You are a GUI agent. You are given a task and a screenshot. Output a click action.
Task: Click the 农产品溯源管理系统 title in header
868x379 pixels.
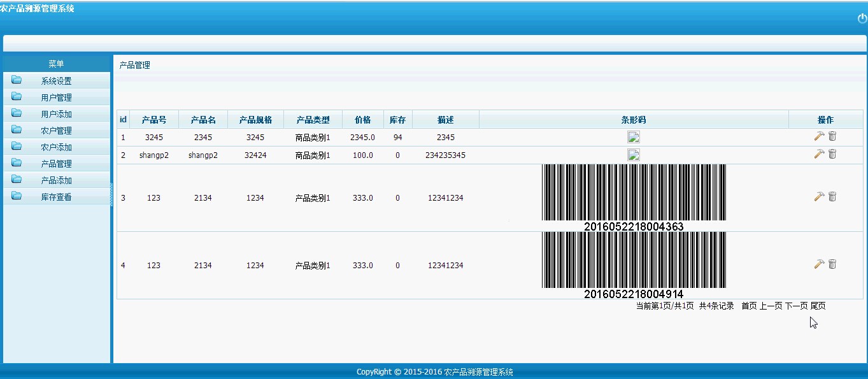(x=38, y=8)
